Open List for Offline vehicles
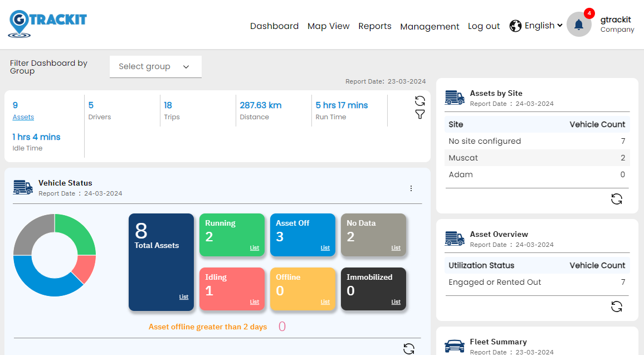This screenshot has width=644, height=355. (x=325, y=302)
